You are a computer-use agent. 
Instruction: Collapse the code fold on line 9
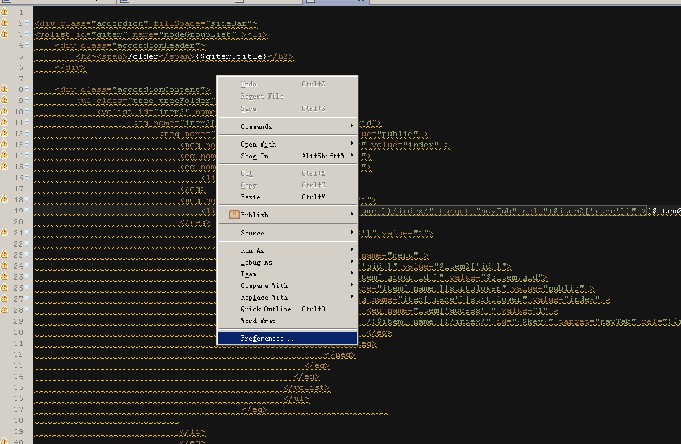pyautogui.click(x=27, y=99)
